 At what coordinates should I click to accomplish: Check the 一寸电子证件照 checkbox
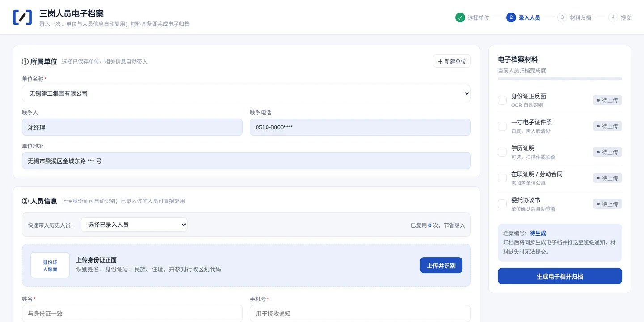(502, 126)
